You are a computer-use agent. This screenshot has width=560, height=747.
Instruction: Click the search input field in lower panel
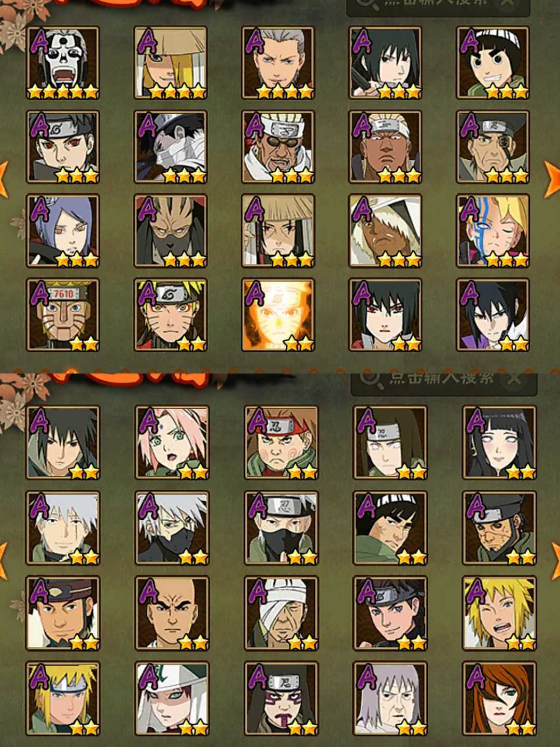point(444,380)
